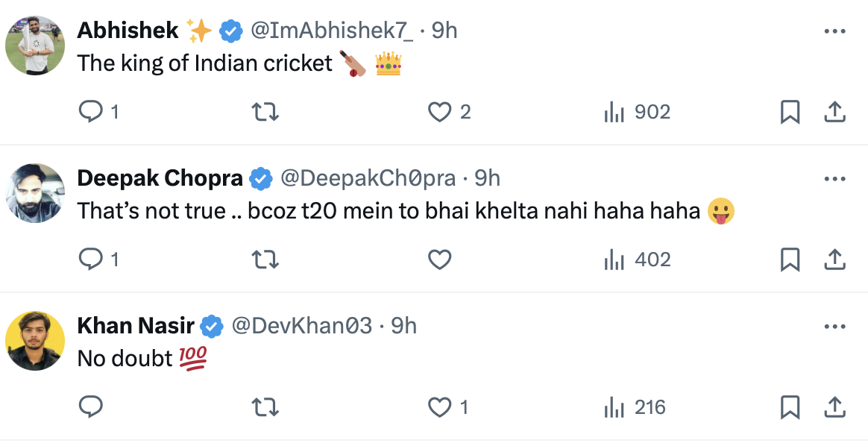
Task: Like Deepak Chopra's tweet
Action: [440, 260]
